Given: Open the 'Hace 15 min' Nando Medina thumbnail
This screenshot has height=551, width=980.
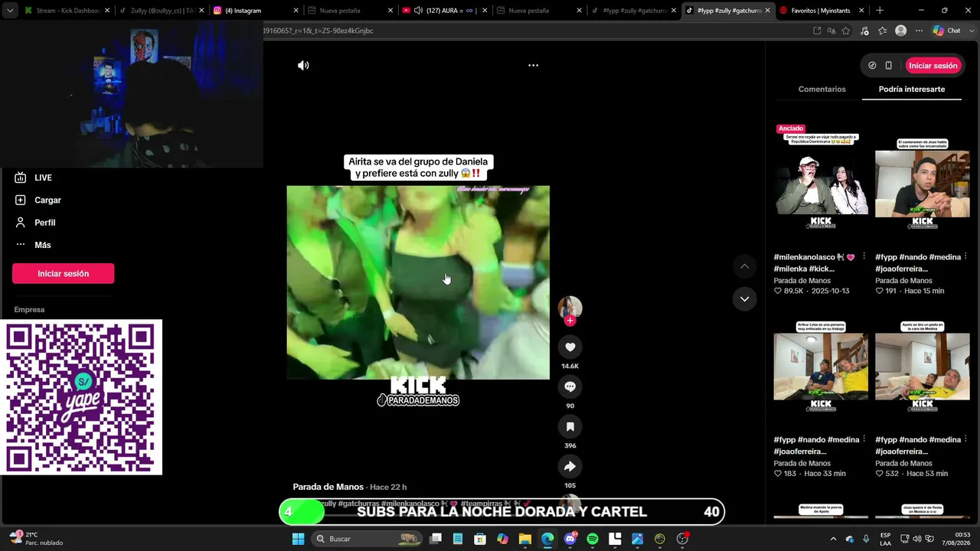Looking at the screenshot, I should tap(923, 183).
